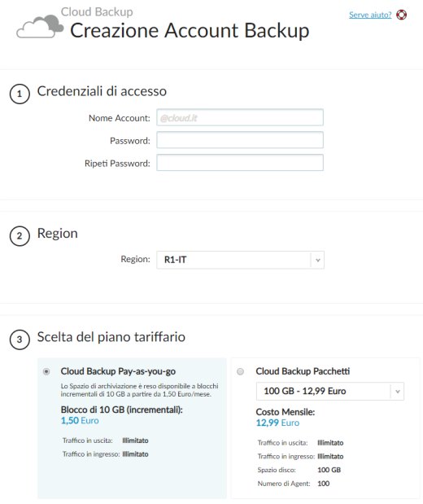
Task: Click the step 1 circled number icon
Action: (20, 94)
